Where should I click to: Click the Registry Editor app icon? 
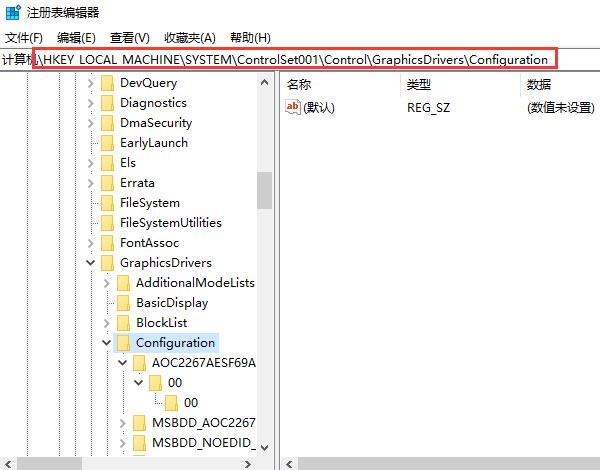(x=13, y=12)
